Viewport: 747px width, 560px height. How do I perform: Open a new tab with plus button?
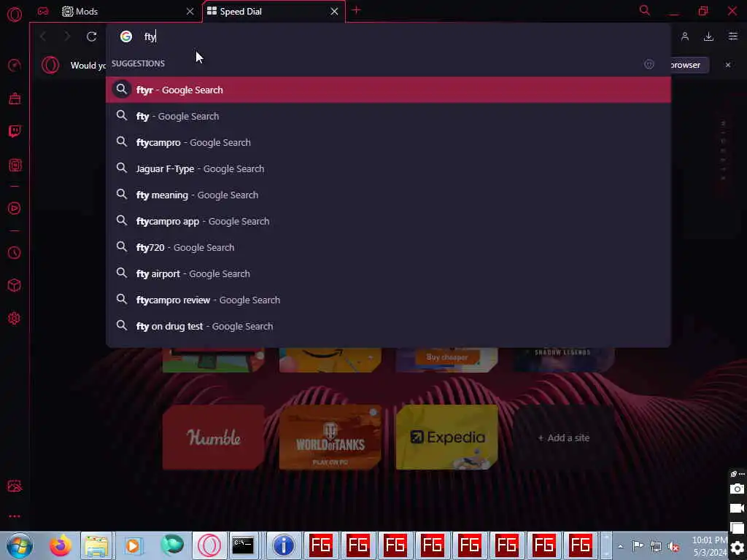(356, 10)
